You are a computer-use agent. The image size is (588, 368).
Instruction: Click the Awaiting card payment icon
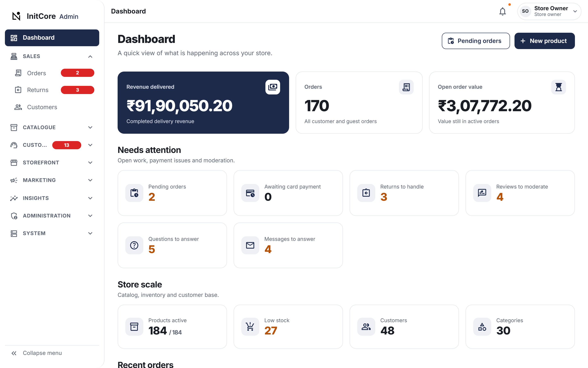pyautogui.click(x=250, y=193)
